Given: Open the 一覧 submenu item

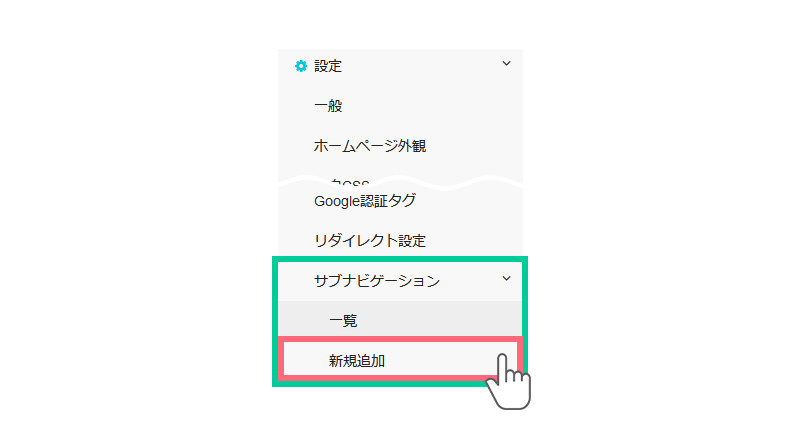Looking at the screenshot, I should [x=343, y=320].
